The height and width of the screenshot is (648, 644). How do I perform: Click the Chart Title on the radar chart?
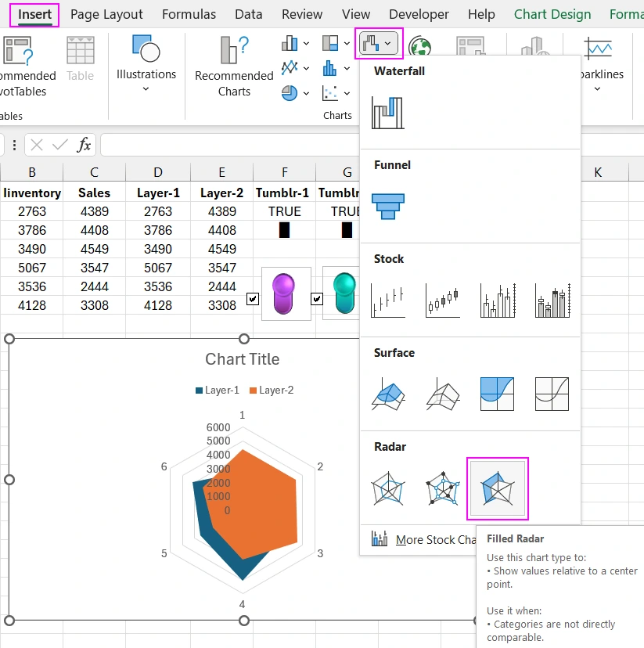click(243, 359)
